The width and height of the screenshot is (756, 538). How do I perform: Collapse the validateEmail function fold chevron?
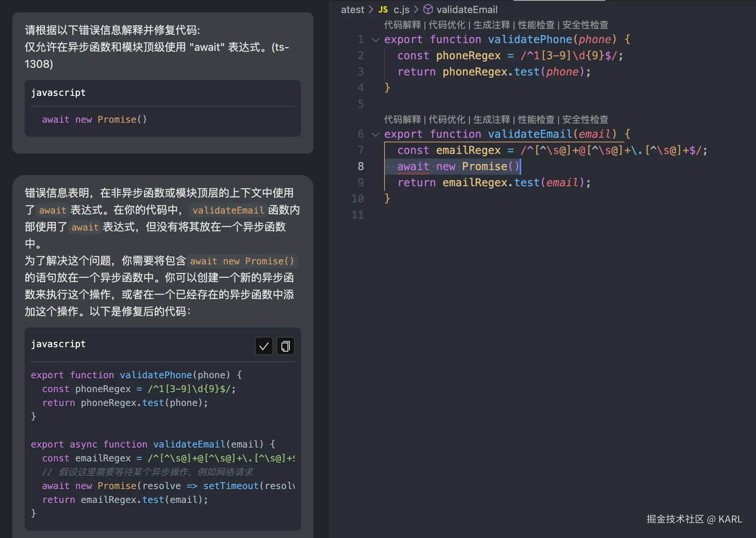[376, 134]
